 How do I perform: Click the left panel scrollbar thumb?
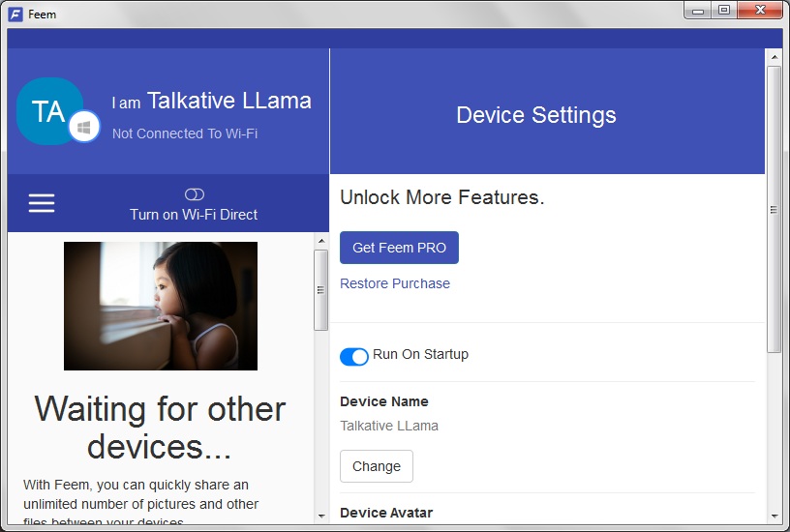(320, 289)
